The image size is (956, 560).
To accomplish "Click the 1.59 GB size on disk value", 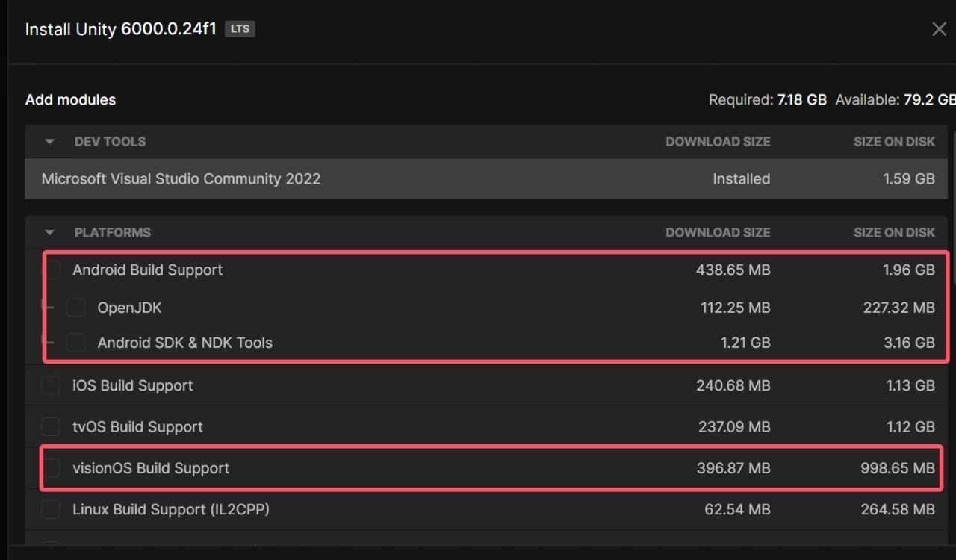I will tap(909, 179).
